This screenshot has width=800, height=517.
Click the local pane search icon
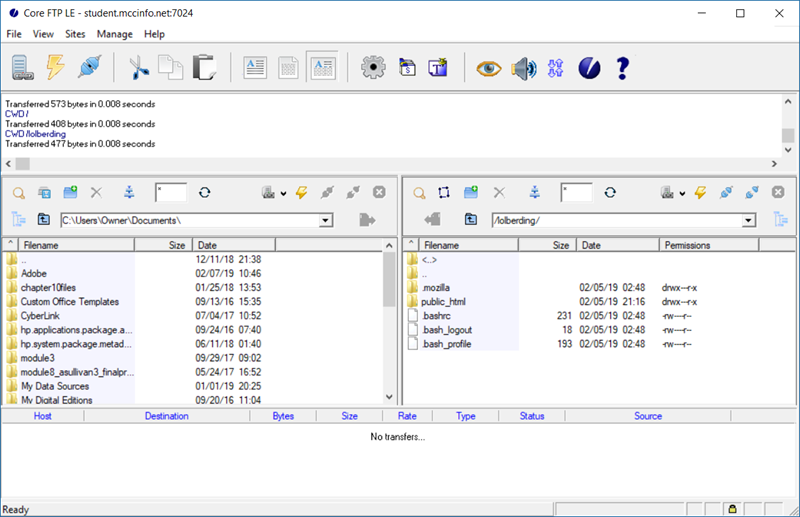point(19,193)
